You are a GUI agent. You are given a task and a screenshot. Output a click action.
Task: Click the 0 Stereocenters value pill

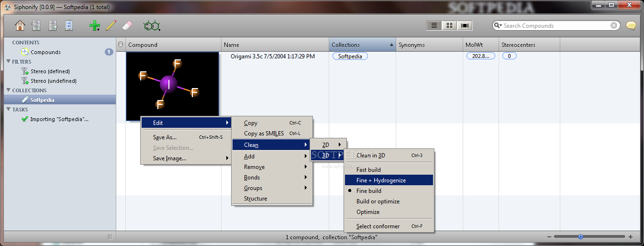510,56
